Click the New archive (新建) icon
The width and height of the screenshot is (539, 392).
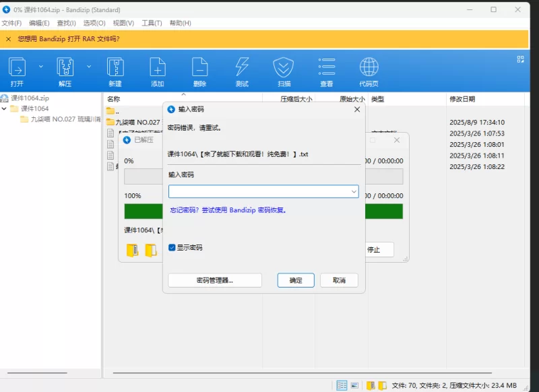[x=115, y=71]
